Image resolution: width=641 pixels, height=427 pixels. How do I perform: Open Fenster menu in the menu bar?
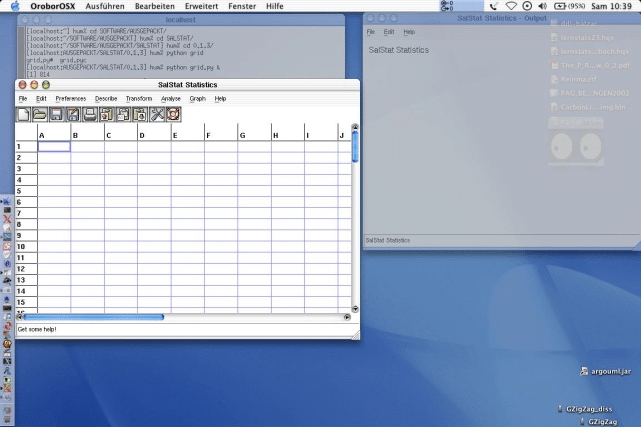[x=242, y=6]
